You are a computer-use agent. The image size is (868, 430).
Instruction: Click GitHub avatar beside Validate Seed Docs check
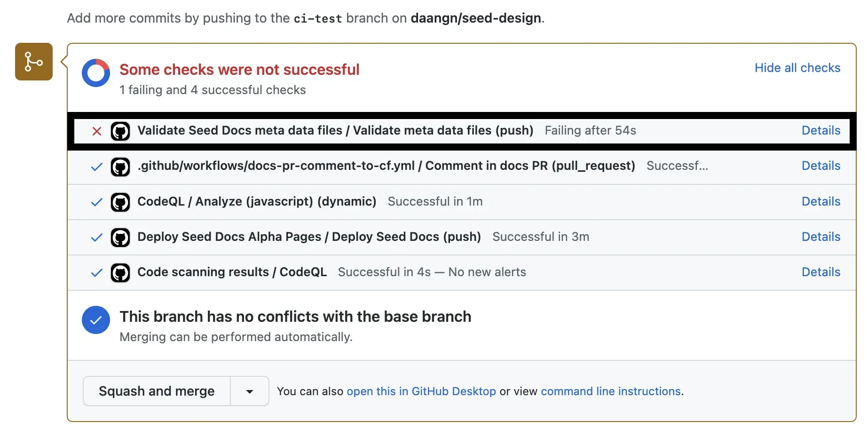click(x=120, y=131)
